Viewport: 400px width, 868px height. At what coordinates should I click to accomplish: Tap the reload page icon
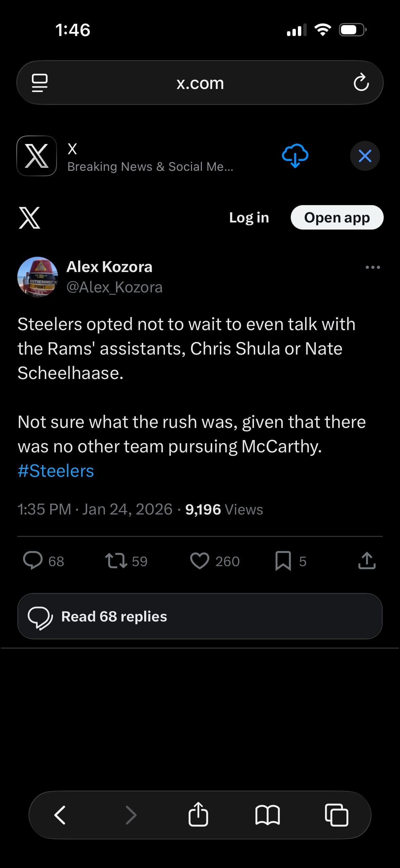361,83
